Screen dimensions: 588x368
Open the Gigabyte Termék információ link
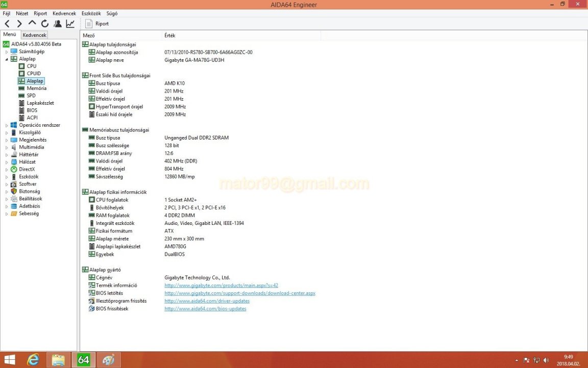221,285
